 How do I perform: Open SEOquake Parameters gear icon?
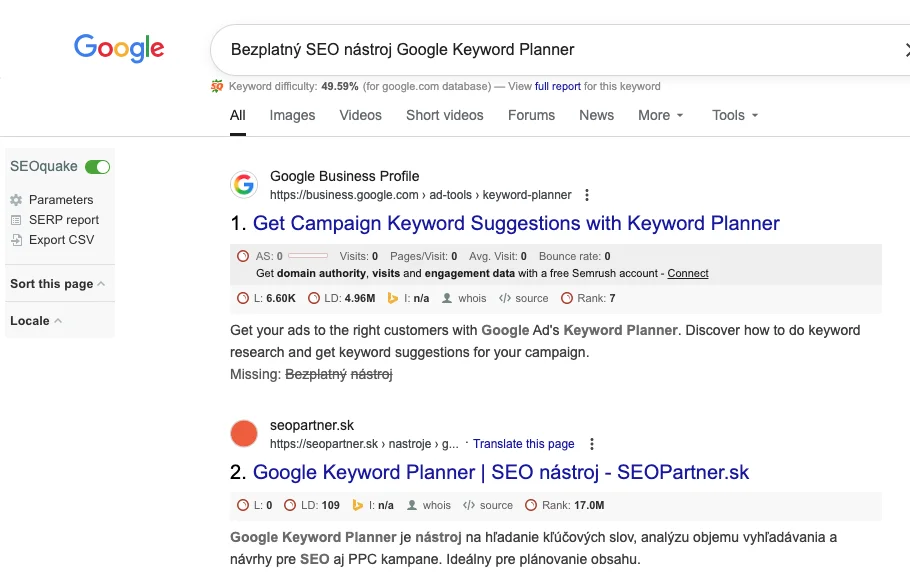click(x=16, y=200)
